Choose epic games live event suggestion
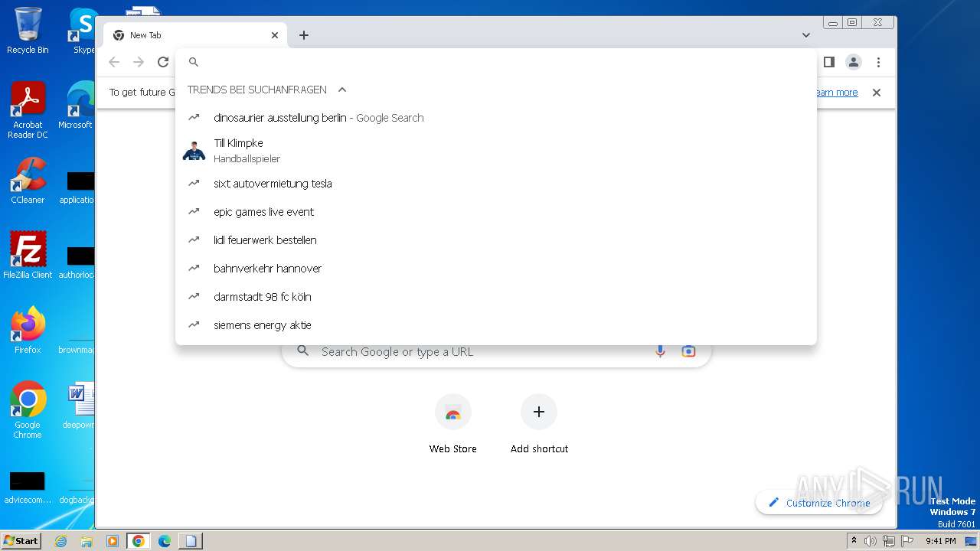Screen dimensions: 980x551 [496, 212]
